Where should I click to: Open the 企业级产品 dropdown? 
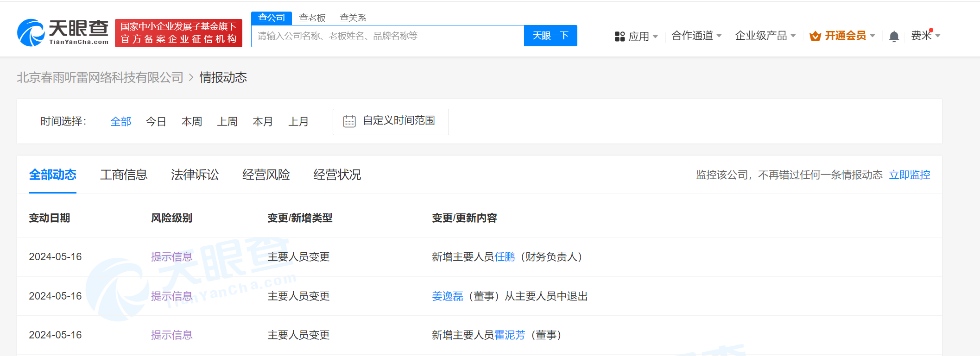click(765, 36)
